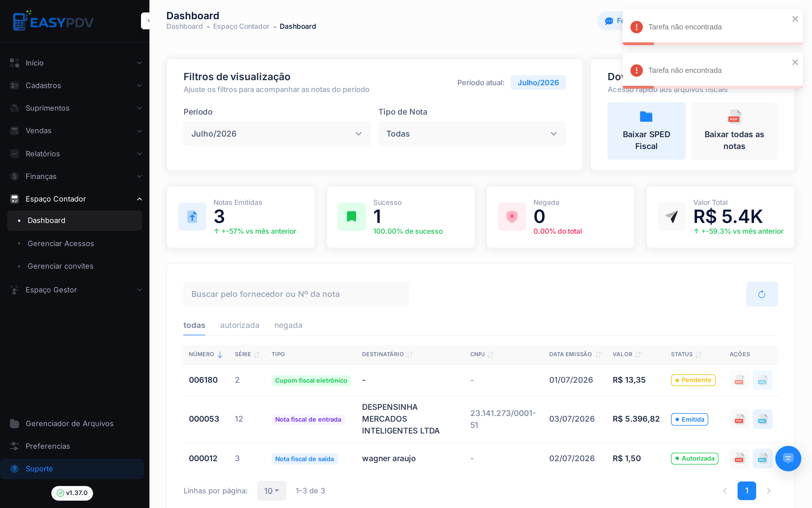
Task: Open the floating support chat button
Action: [788, 458]
